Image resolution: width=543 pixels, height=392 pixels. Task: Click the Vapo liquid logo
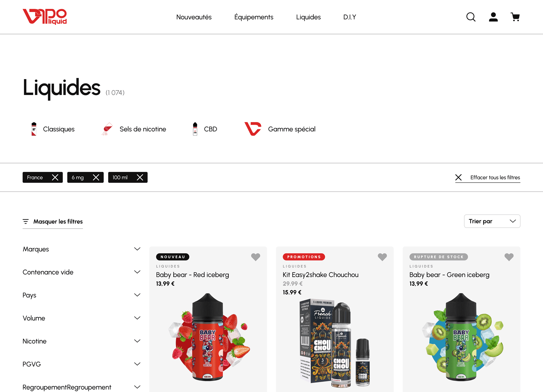click(x=44, y=17)
